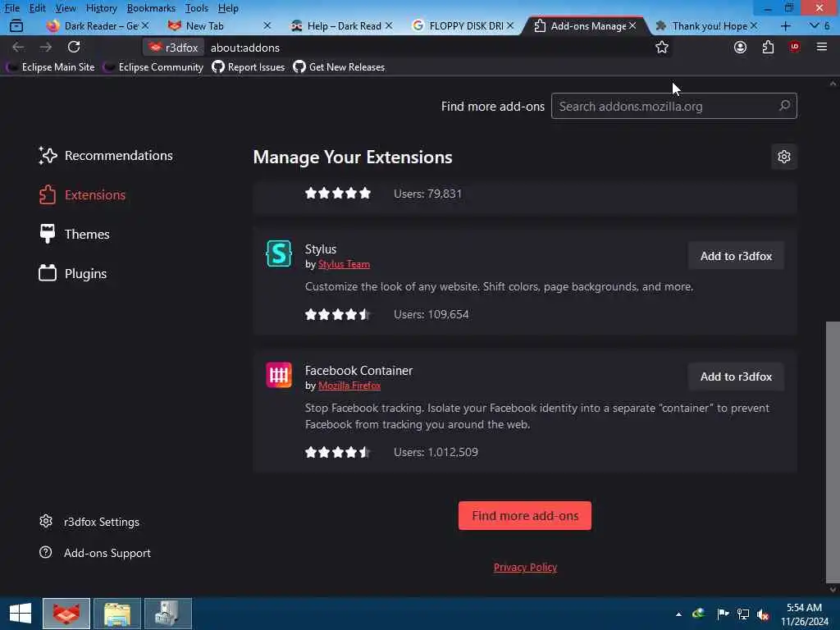Open Eclipse Main Site bookmark
Viewport: 840px width, 630px height.
[x=51, y=67]
